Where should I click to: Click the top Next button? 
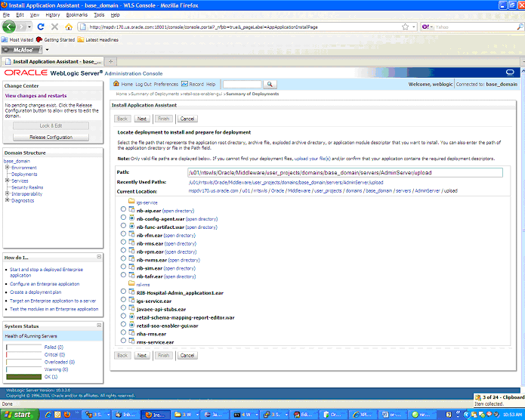tap(141, 119)
